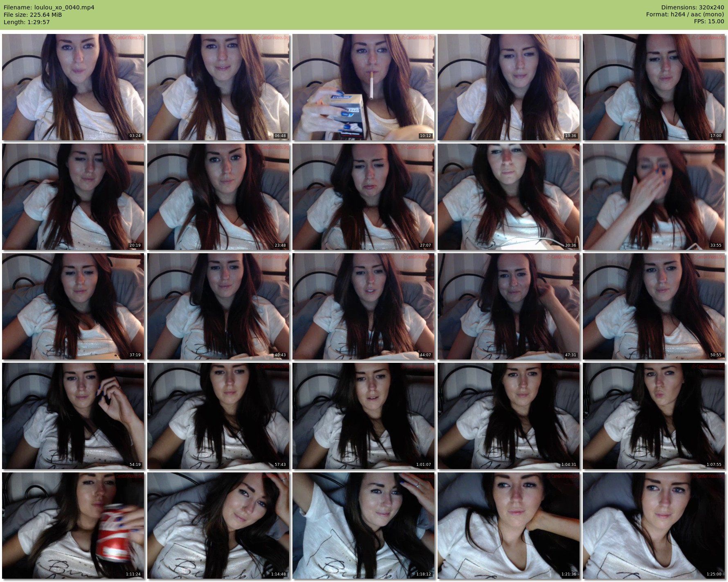Open the frame timestamped 44:07
Viewport: 728px width, 582px height.
coord(363,306)
